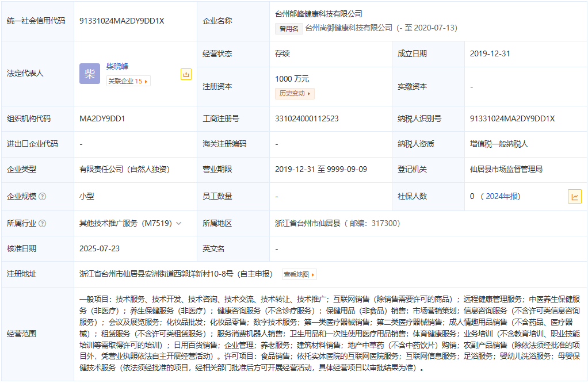Screen dimensions: 588x383
Task: Select the 统一社会信用代码 value
Action: 122,21
